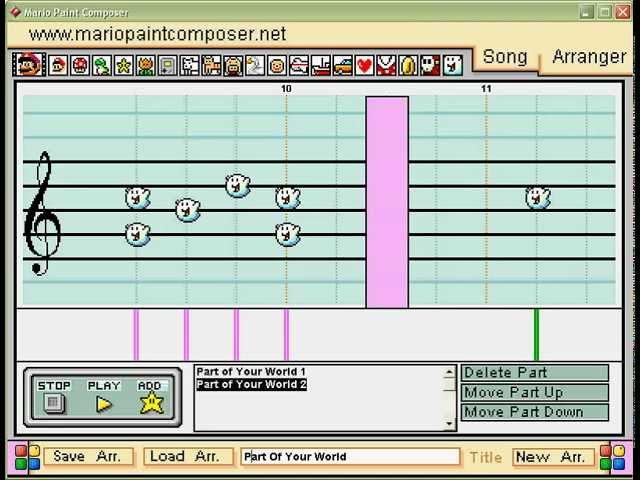Select 'Part of Your World 2' in list

(x=251, y=384)
